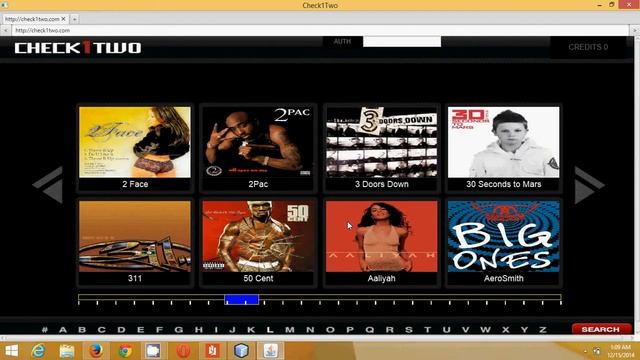Viewport: 640px width, 360px height.
Task: Filter artists by letter Q
Action: (369, 329)
